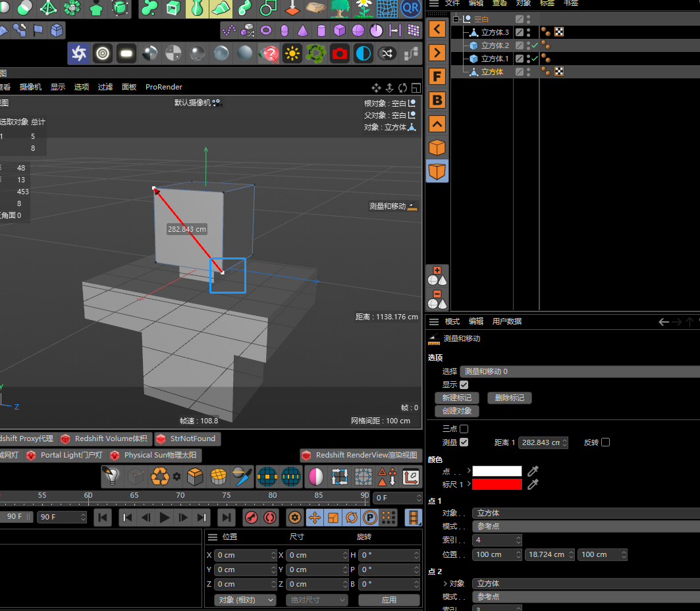Step the 0 F frame spinner
This screenshot has width=700, height=611.
tap(419, 498)
